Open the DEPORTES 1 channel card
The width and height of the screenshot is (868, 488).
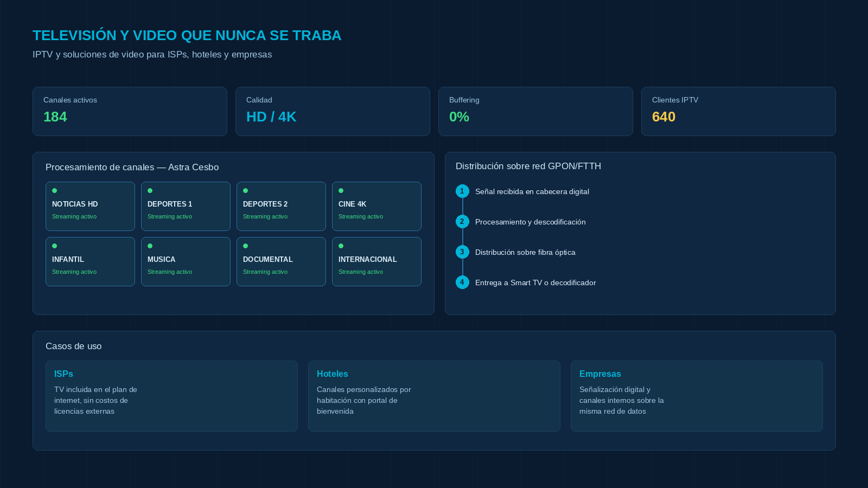point(186,206)
